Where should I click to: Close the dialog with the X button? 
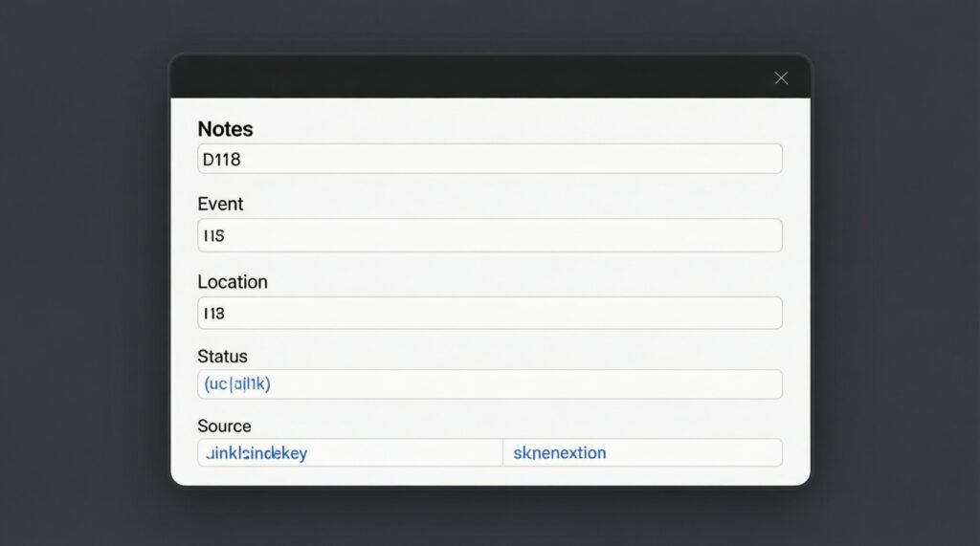[781, 78]
